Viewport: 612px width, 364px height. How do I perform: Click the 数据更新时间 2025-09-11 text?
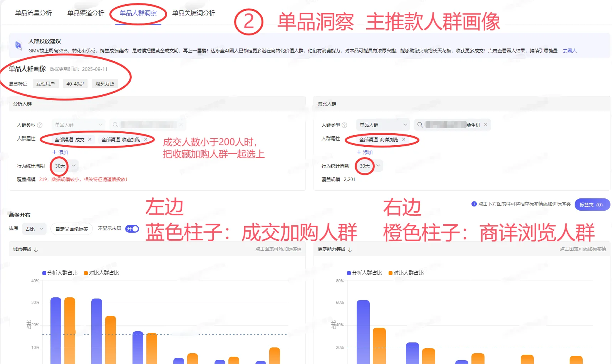click(x=79, y=69)
